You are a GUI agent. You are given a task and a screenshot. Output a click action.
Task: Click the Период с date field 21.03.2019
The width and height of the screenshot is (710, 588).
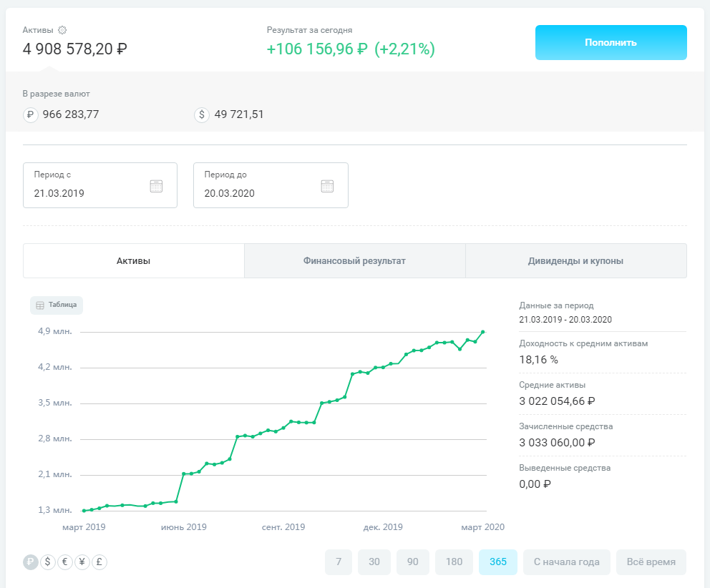point(86,193)
